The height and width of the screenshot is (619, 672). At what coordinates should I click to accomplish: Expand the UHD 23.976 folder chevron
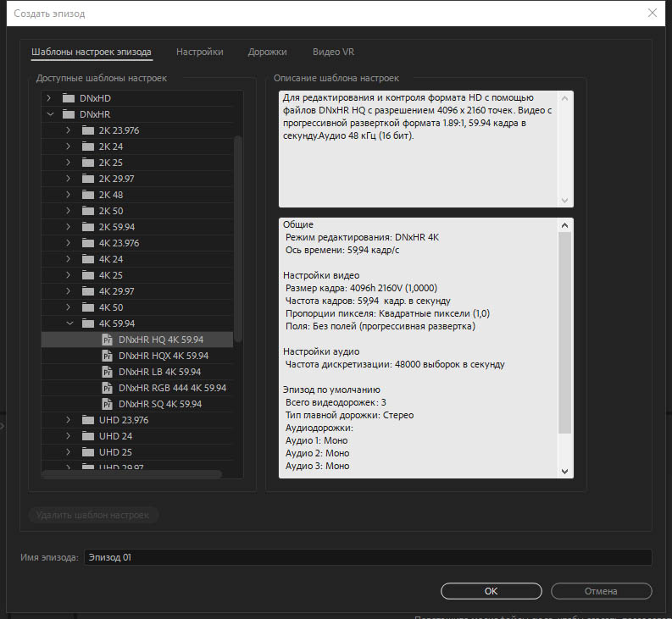(68, 420)
